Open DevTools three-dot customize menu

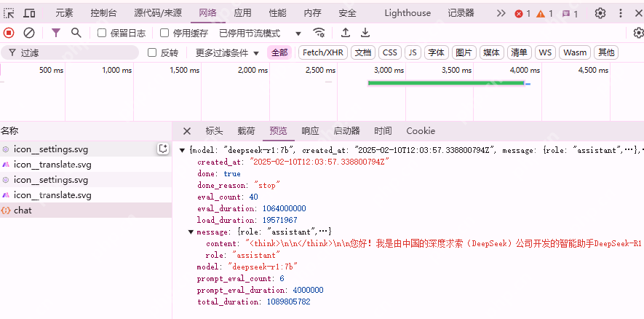coord(621,13)
